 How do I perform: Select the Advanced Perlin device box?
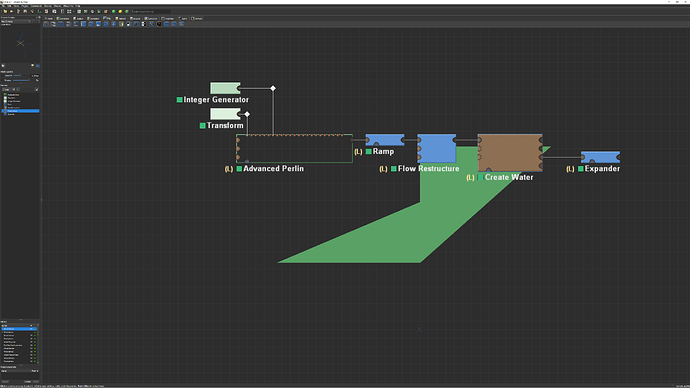pos(294,149)
